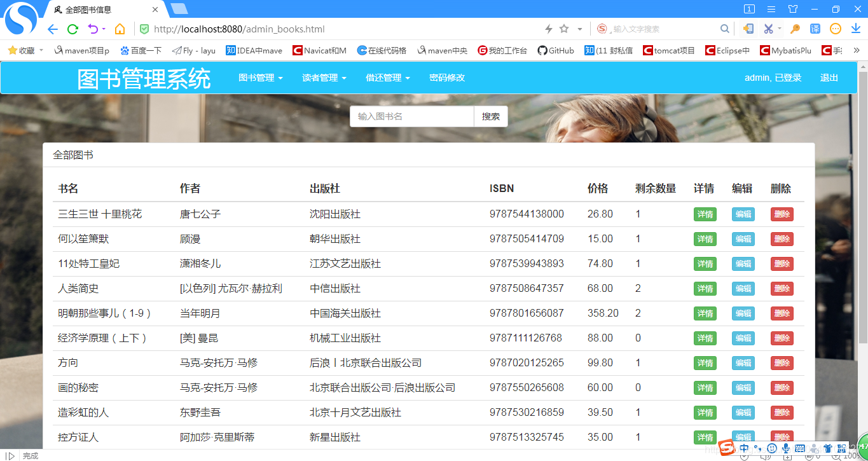868x461 pixels.
Task: Expand the 收藏 favorites dropdown arrow
Action: [41, 50]
